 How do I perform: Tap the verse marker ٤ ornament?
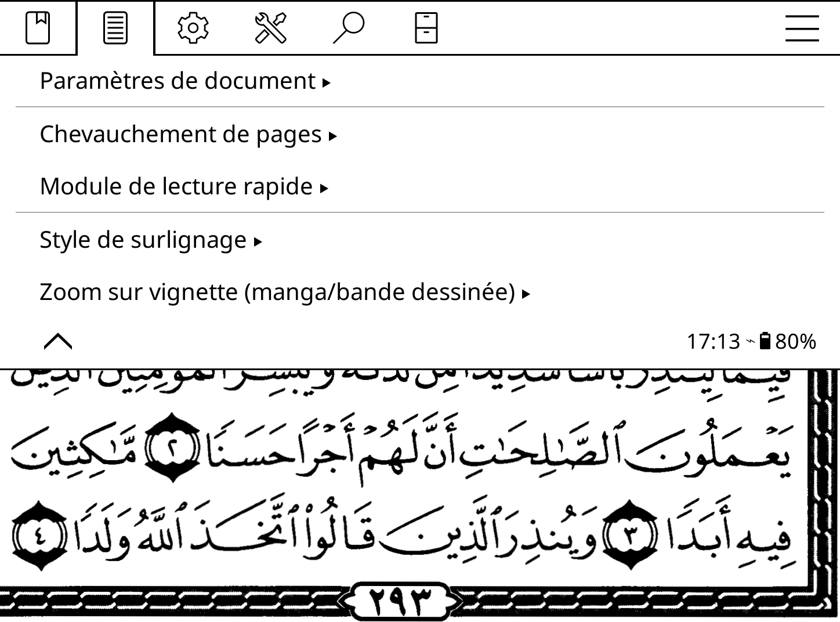39,535
